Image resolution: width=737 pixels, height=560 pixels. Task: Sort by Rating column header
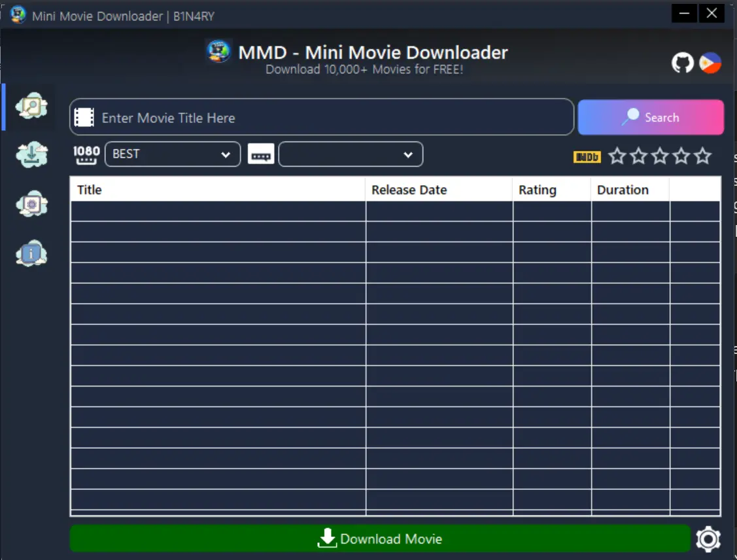click(552, 190)
